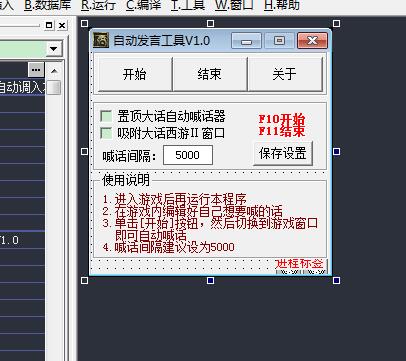
Task: Click the property list scroll-up arrow
Action: point(54,71)
